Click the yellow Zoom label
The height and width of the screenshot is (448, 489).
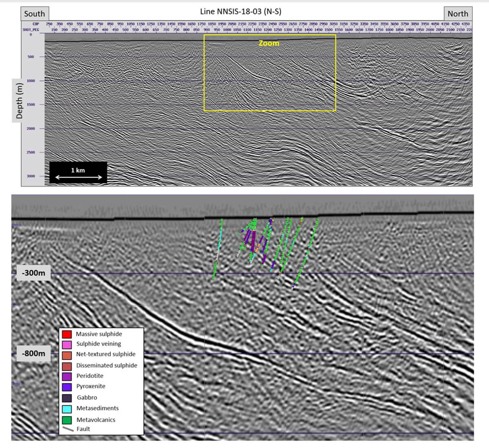point(269,43)
